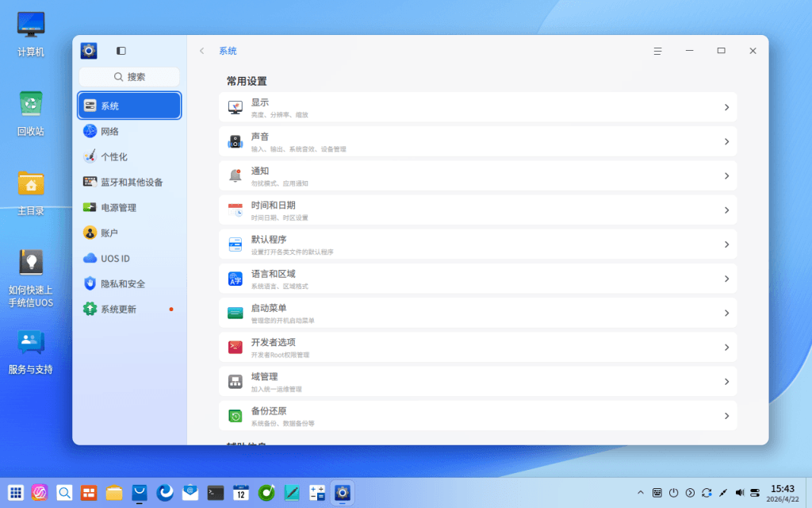Open the 网络 network settings
Screen dimensions: 812x508
point(129,131)
